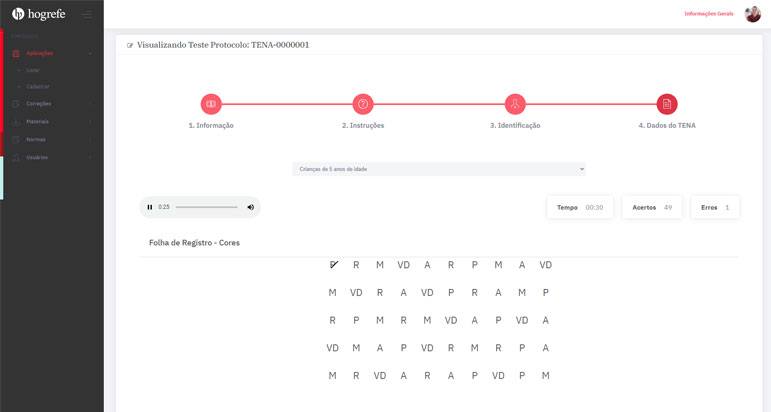Collapse the sidebar with the hamburger icon
771x412 pixels.
click(87, 14)
